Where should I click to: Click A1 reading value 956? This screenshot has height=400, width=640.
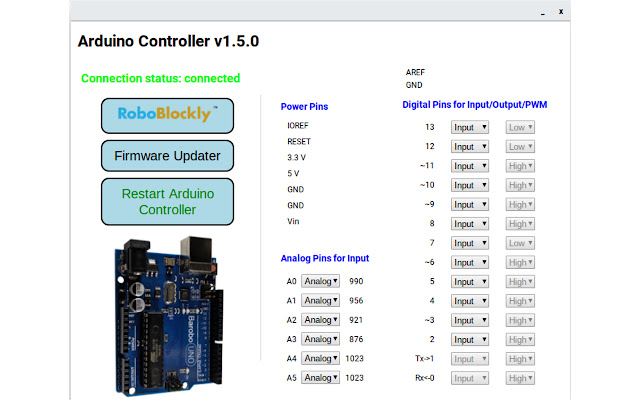pyautogui.click(x=356, y=301)
